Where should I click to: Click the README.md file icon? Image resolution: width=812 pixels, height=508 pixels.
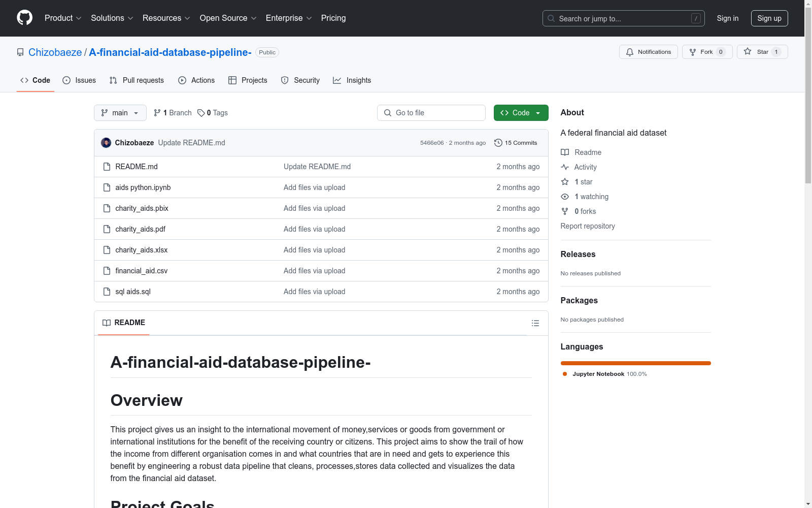tap(107, 167)
